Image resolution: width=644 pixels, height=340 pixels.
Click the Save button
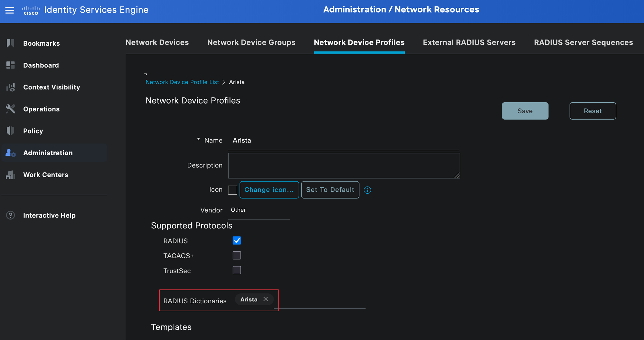pyautogui.click(x=525, y=111)
